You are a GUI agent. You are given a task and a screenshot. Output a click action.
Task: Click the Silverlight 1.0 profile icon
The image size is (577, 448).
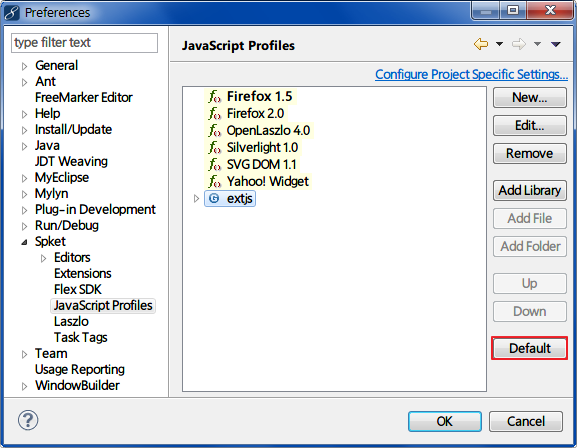pyautogui.click(x=215, y=148)
